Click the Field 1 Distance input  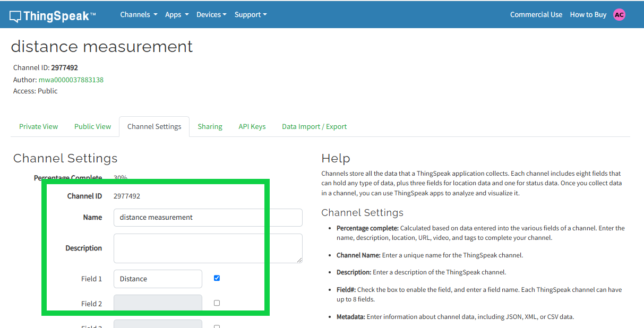coord(158,279)
